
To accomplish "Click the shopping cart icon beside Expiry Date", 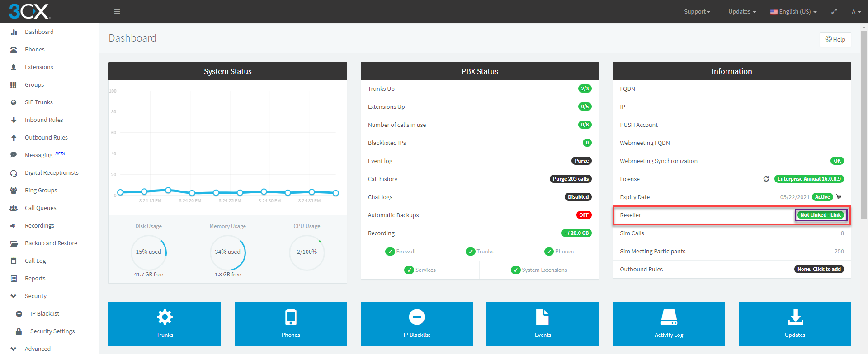I will [x=839, y=197].
